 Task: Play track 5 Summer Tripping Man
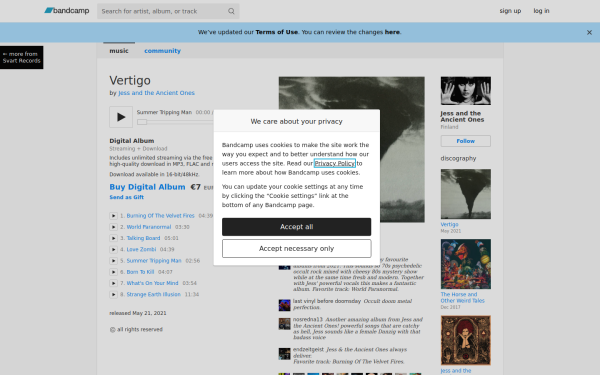tap(113, 261)
